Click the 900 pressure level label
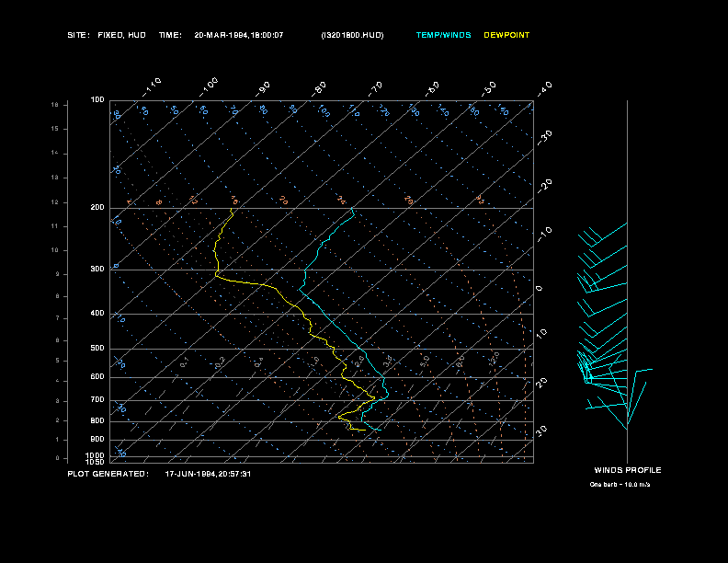 pos(97,439)
